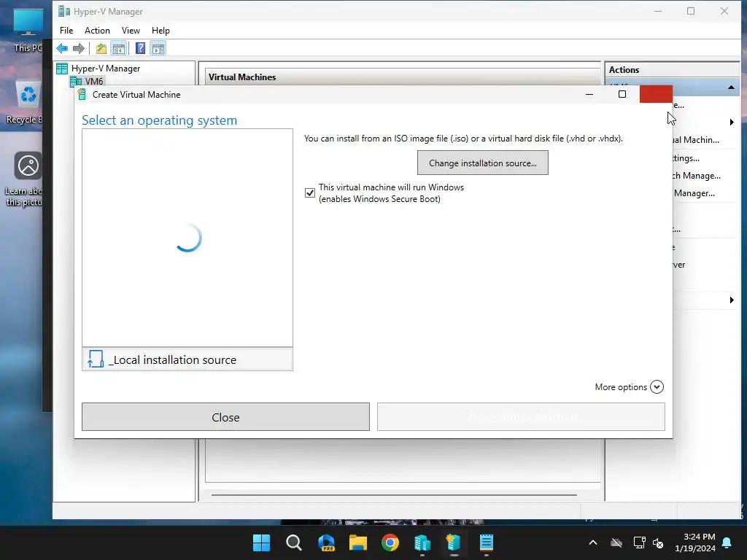Toggle the Show/Hide Console Tree icon
This screenshot has height=560, width=747.
point(119,49)
